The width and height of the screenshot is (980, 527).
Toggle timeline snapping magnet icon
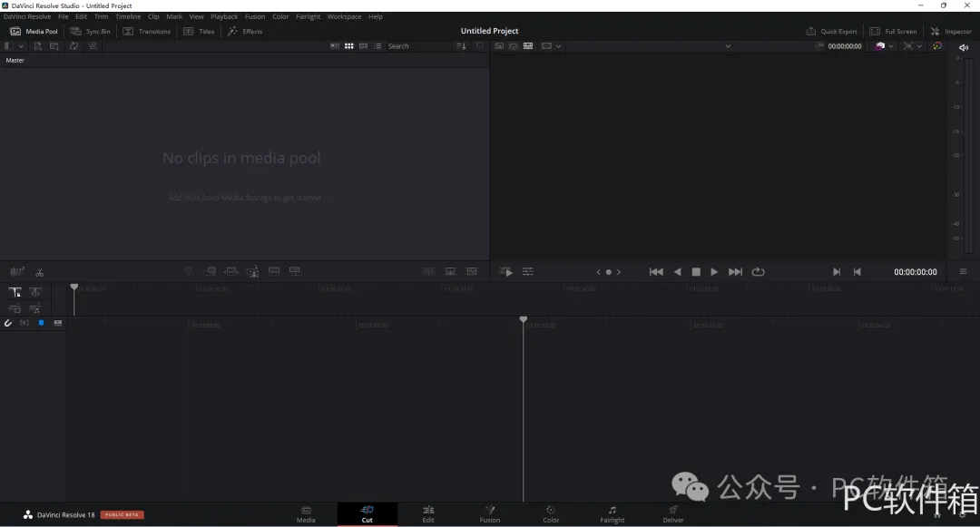(x=8, y=323)
